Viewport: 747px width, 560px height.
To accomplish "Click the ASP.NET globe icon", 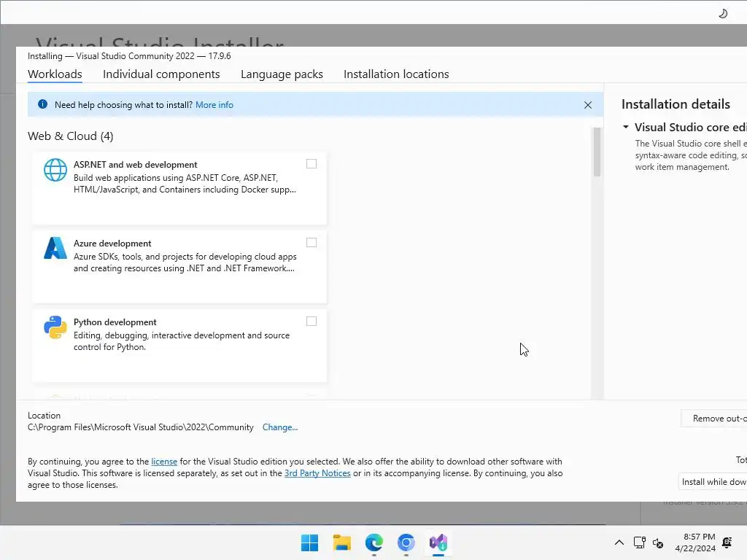I will click(x=55, y=170).
